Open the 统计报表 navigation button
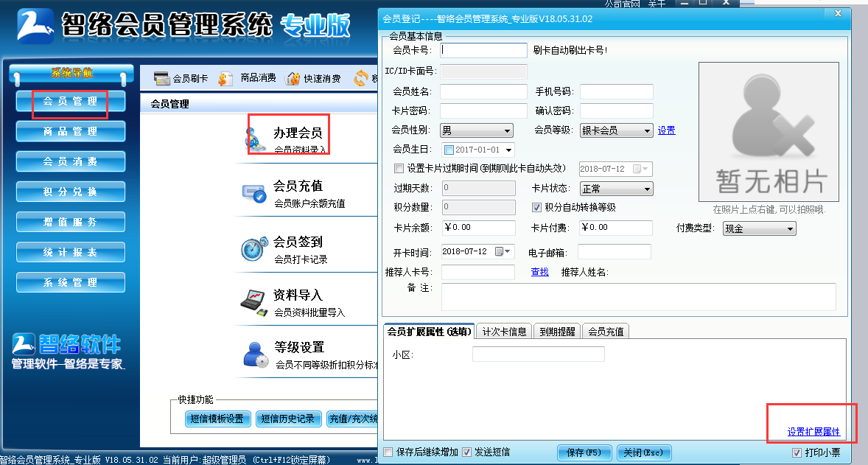The image size is (868, 465). coord(70,253)
